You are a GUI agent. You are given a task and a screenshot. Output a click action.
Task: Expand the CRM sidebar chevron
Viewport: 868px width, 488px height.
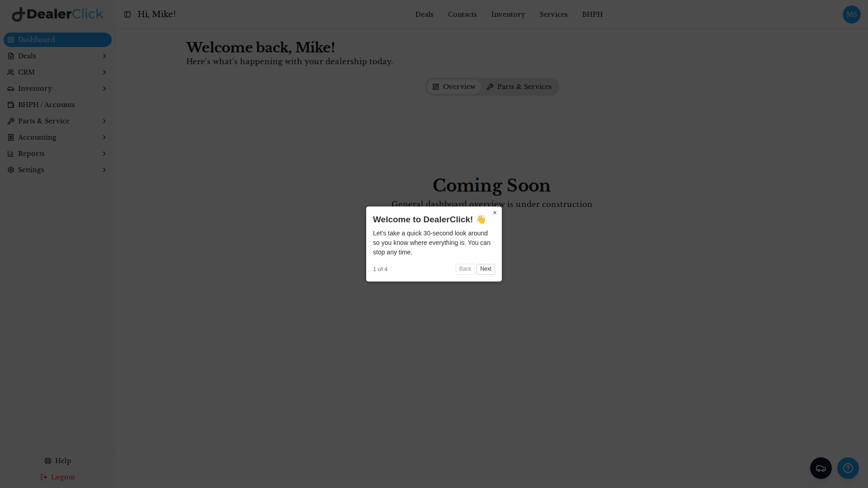pos(104,72)
